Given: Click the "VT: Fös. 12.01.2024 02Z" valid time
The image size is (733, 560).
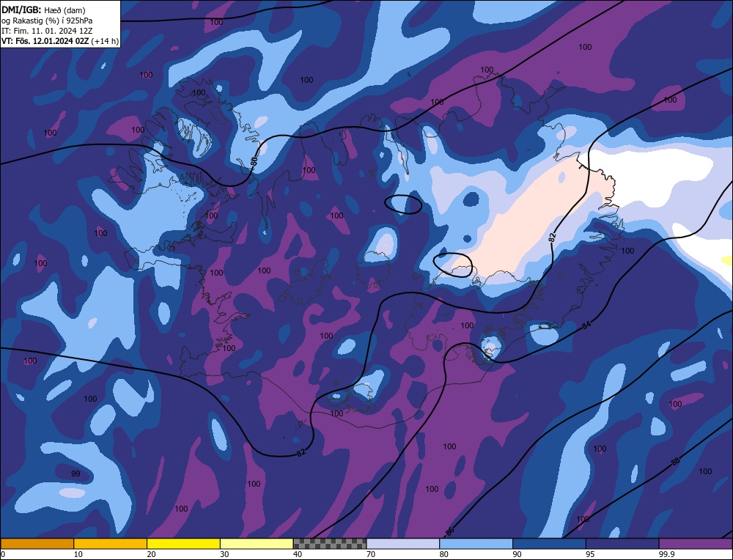Looking at the screenshot, I should point(45,41).
